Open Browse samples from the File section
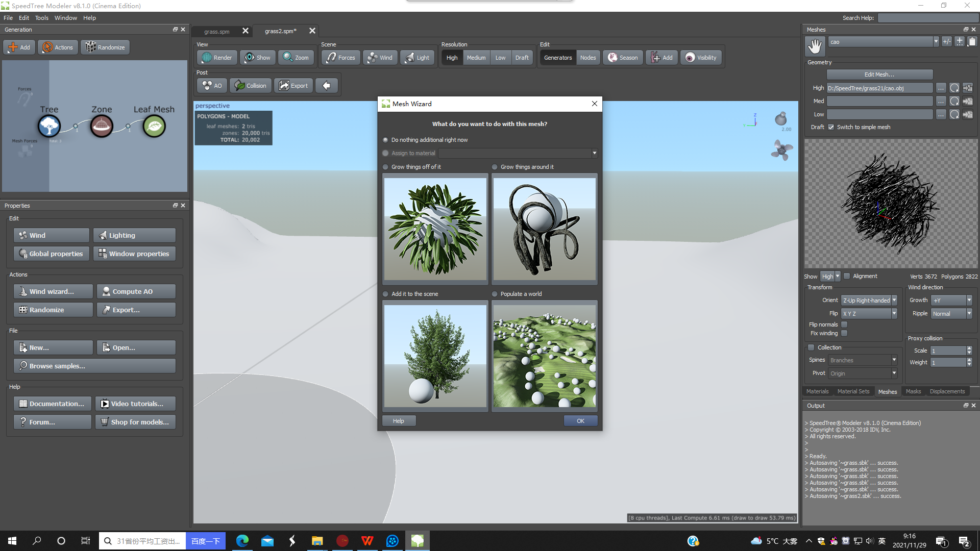Image resolution: width=980 pixels, height=551 pixels. pyautogui.click(x=94, y=365)
